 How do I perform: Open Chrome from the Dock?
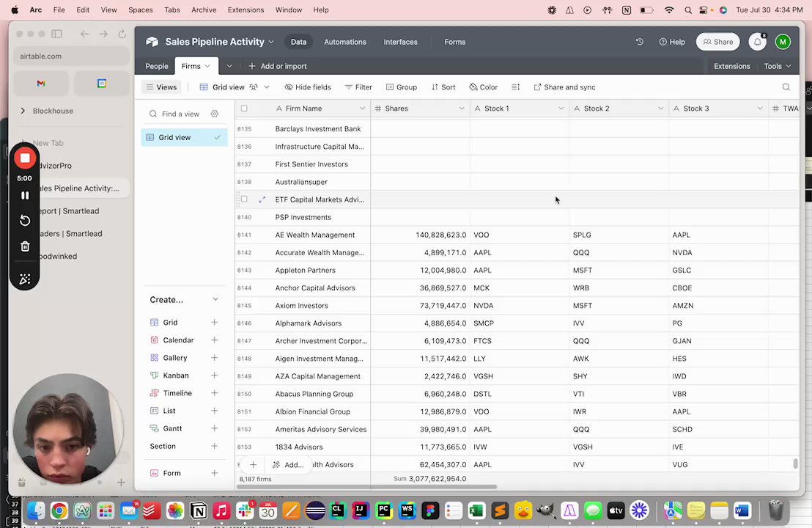point(59,511)
